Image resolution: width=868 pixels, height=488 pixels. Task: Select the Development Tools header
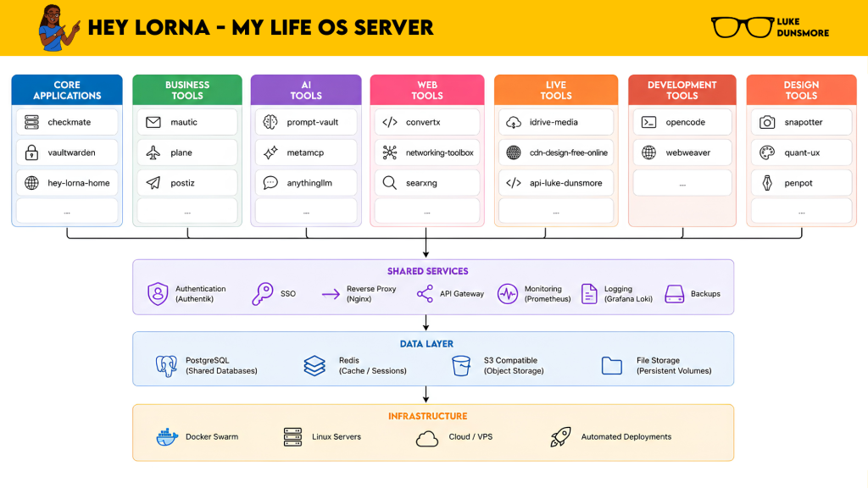tap(682, 90)
